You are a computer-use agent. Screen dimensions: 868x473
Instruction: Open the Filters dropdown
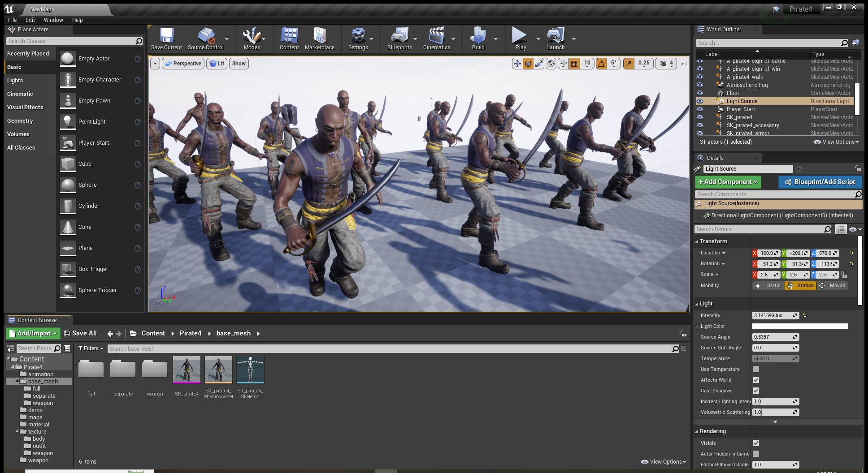click(91, 348)
